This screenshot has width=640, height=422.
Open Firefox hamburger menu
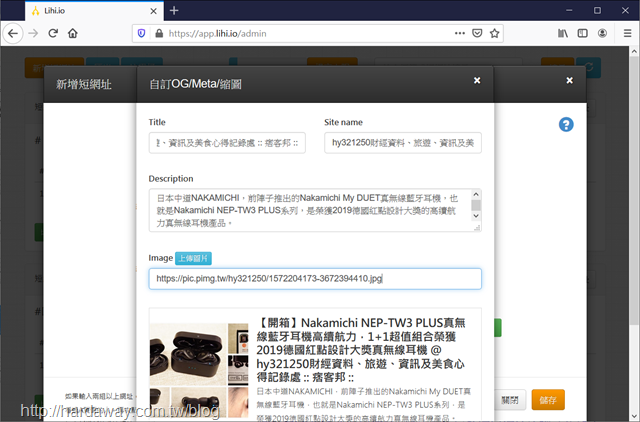(627, 33)
